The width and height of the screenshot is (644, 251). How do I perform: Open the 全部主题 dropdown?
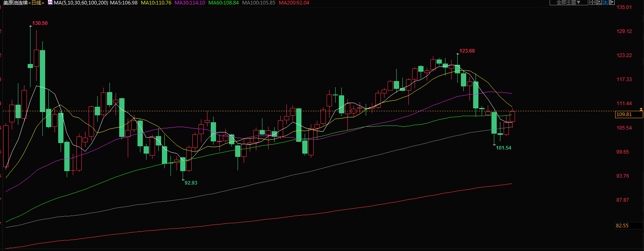click(x=568, y=2)
